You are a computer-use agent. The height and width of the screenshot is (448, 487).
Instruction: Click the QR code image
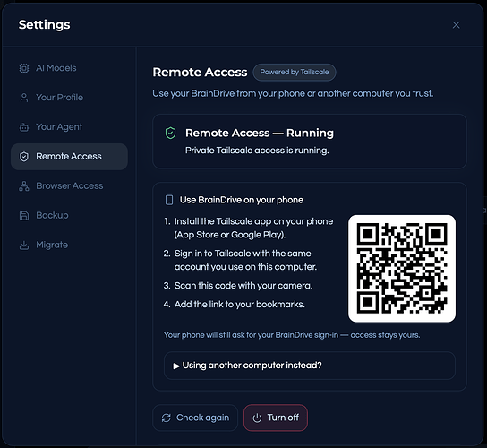pyautogui.click(x=402, y=268)
